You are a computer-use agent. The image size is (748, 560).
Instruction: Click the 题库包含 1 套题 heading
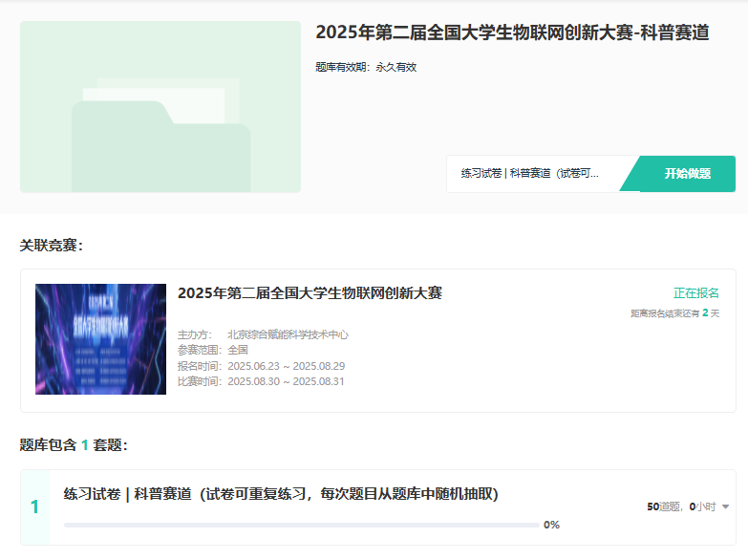pyautogui.click(x=74, y=444)
